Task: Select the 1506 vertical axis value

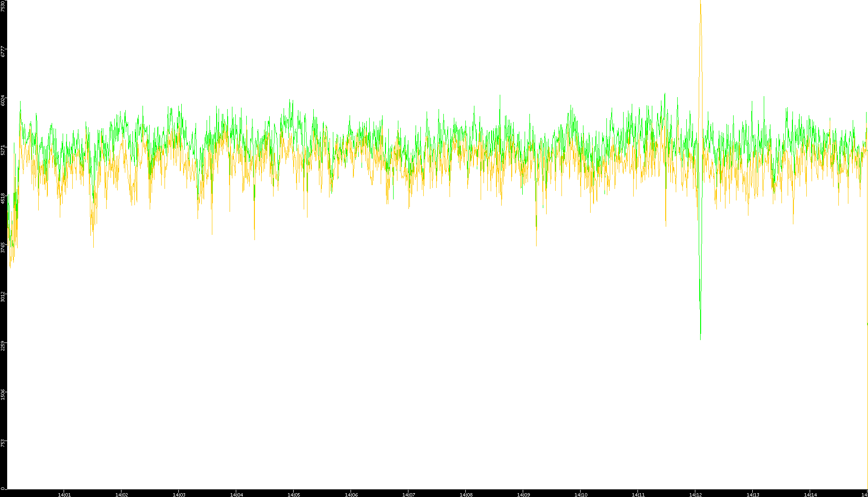Action: tap(3, 395)
